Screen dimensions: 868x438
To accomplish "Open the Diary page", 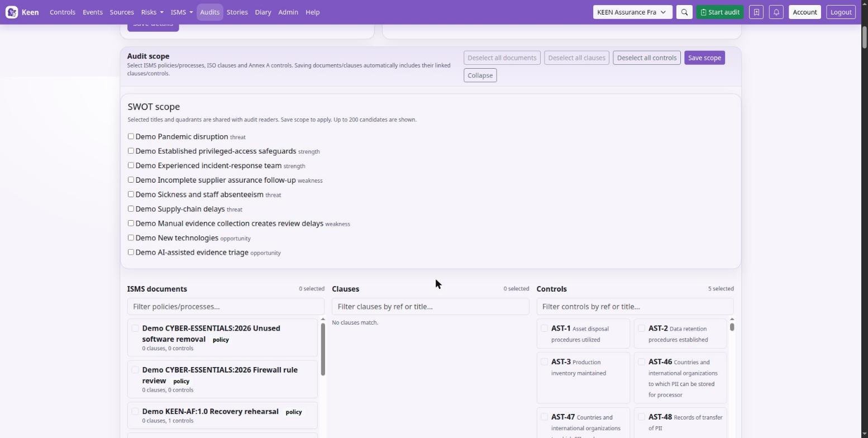I will pyautogui.click(x=263, y=12).
